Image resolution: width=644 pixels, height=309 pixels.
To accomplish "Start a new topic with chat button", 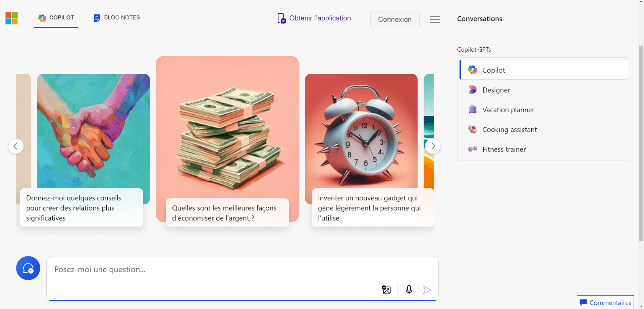I will coord(28,268).
